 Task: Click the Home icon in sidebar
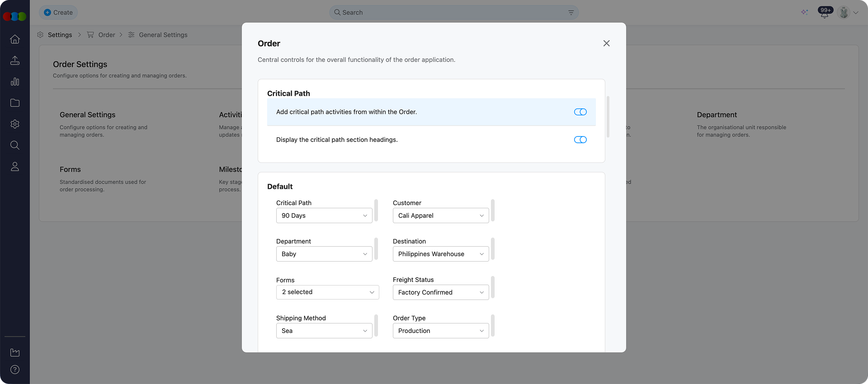point(15,39)
